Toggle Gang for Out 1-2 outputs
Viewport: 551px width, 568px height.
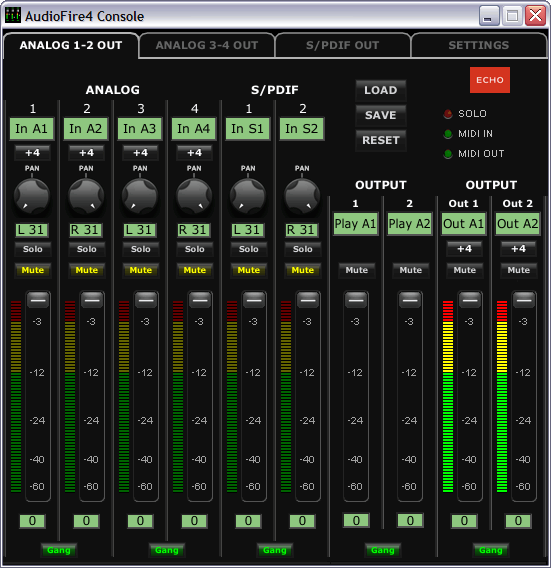(491, 550)
